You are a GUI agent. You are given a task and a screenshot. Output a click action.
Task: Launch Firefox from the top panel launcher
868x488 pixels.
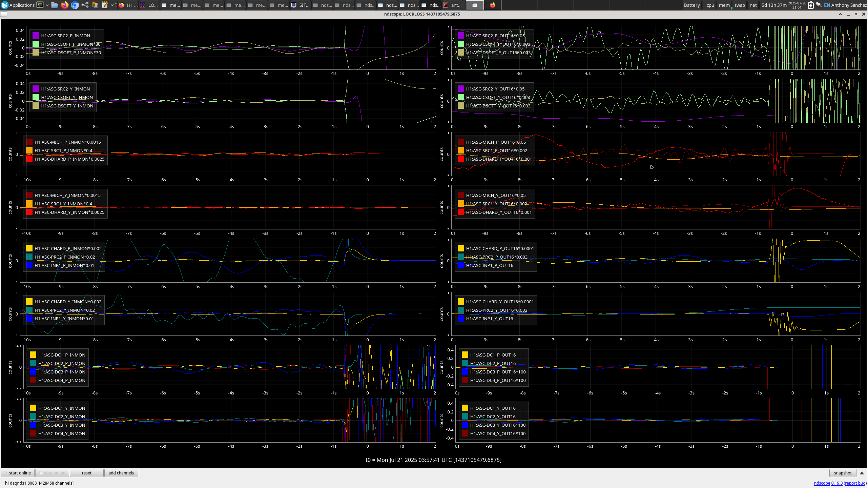(x=65, y=5)
